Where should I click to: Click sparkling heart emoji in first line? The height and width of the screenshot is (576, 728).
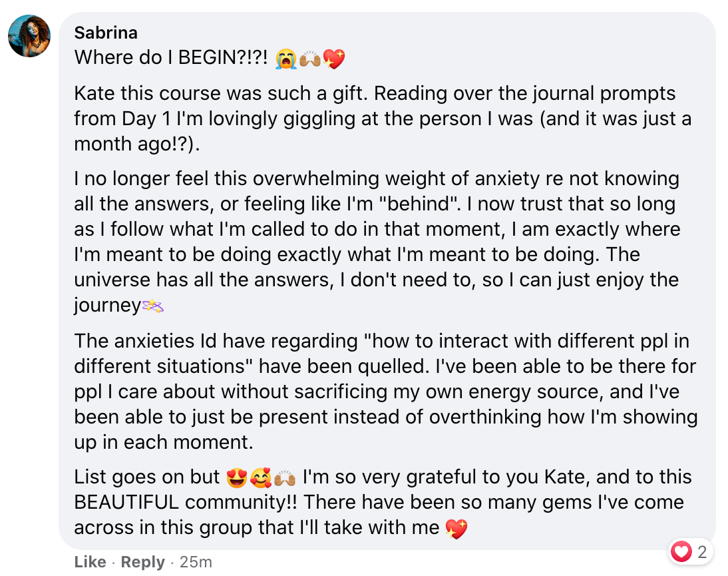click(x=333, y=59)
